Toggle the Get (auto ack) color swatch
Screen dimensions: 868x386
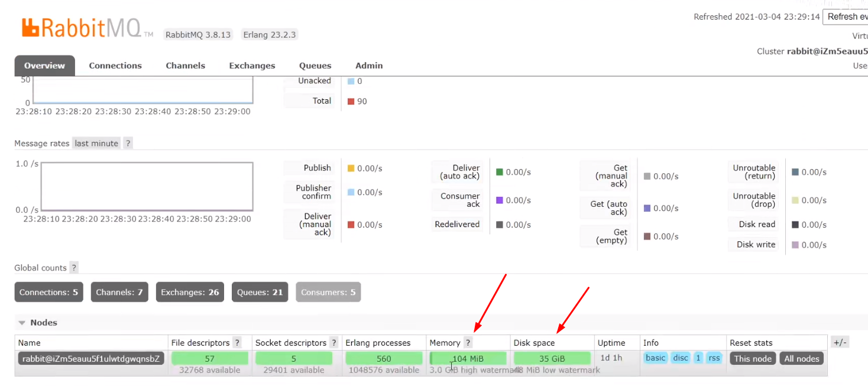pos(647,208)
